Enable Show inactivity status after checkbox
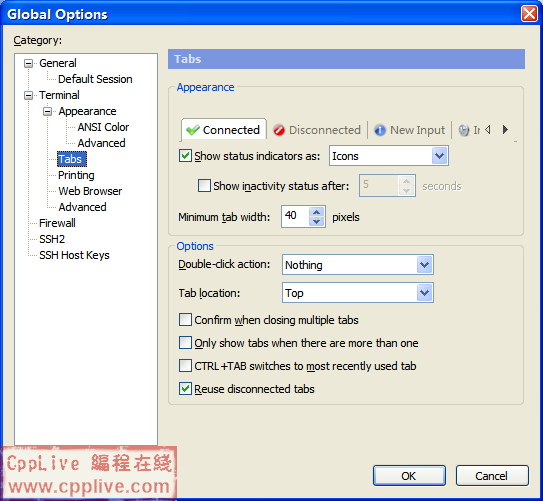This screenshot has width=543, height=501. tap(204, 185)
